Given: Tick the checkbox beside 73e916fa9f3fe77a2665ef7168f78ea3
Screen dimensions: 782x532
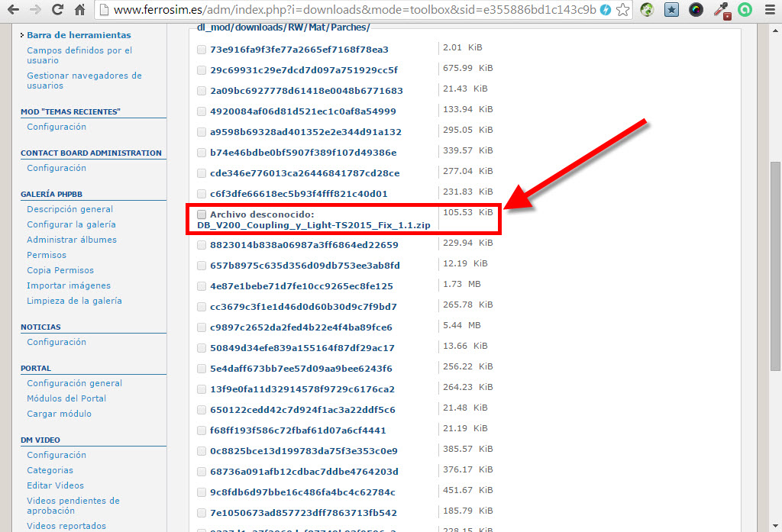Looking at the screenshot, I should click(202, 50).
